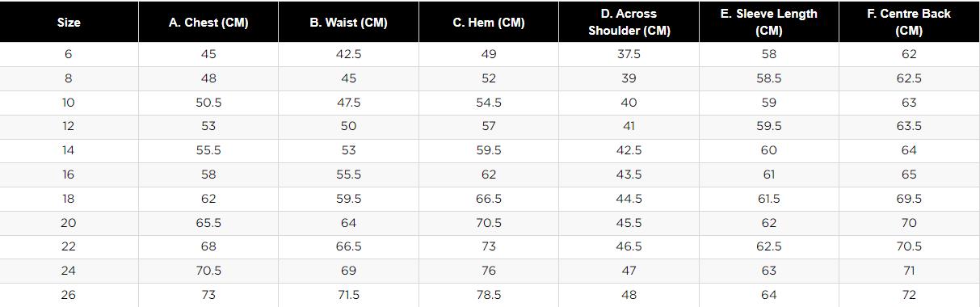Select D. Across Shoulder (CM) header
Screen dimensions: 980x307
coord(629,23)
